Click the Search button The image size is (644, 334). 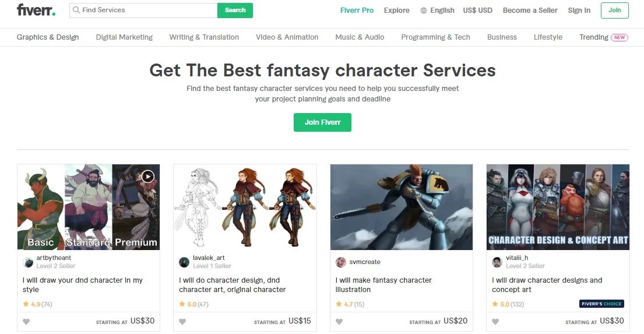click(x=235, y=10)
